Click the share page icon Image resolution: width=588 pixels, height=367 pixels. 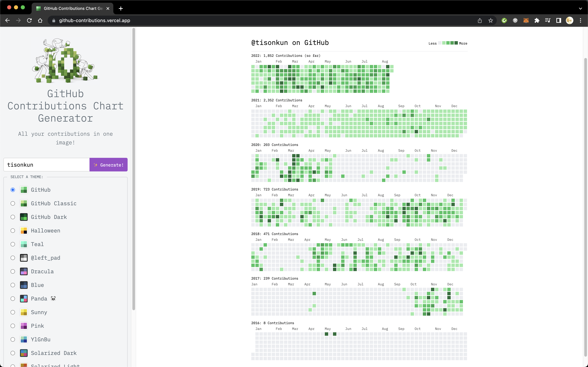pyautogui.click(x=479, y=20)
